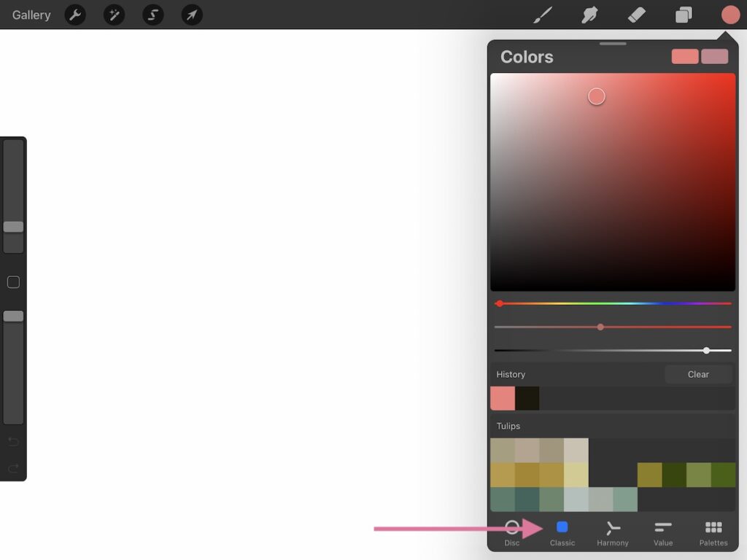The image size is (747, 560).
Task: Open the Actions wrench menu
Action: click(x=75, y=15)
